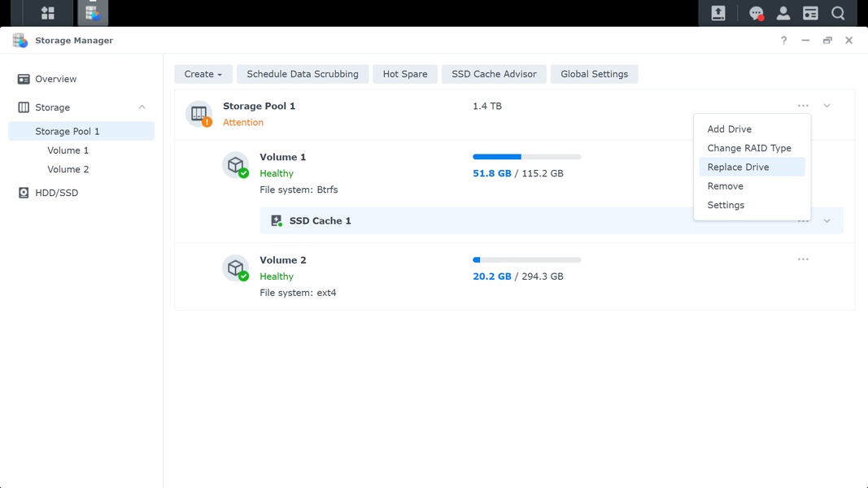The image size is (868, 488).
Task: Open the notifications chat bubble icon
Action: [x=757, y=13]
